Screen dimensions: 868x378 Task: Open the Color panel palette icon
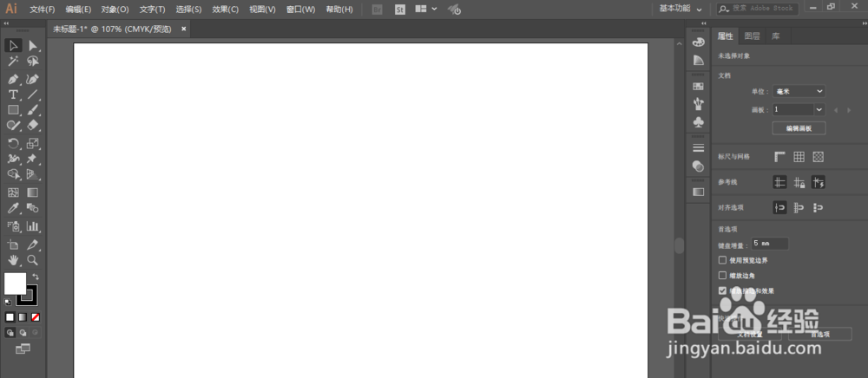click(x=699, y=42)
